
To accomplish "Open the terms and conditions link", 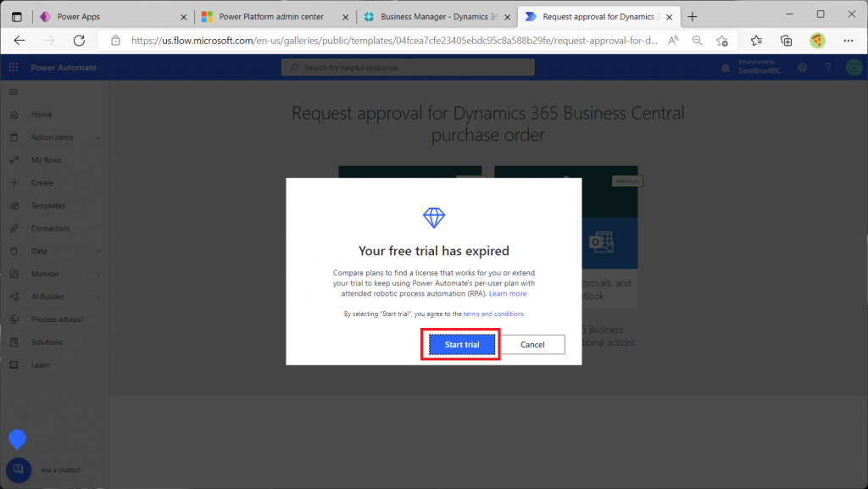I will coord(493,314).
